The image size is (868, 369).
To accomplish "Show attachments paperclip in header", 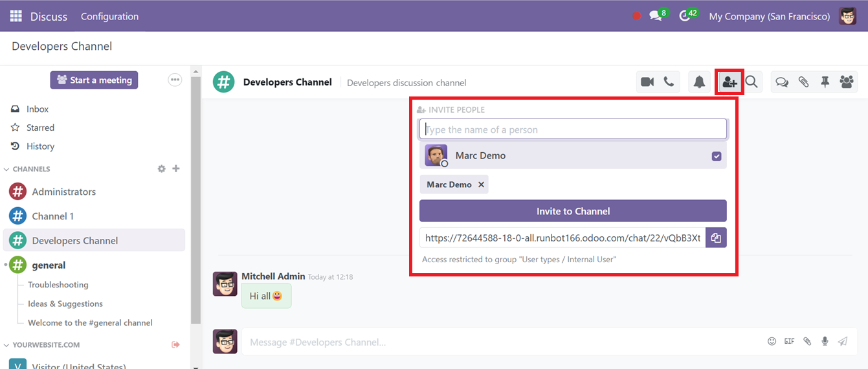I will pyautogui.click(x=803, y=82).
